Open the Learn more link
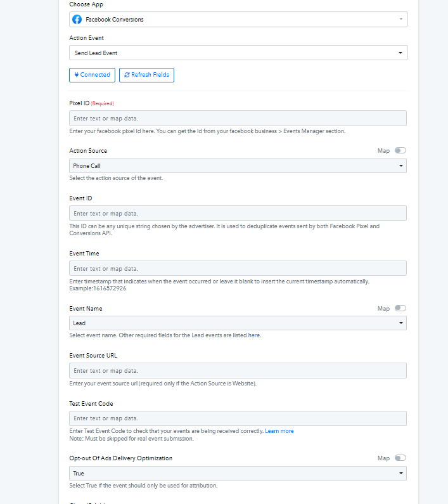 (x=279, y=431)
